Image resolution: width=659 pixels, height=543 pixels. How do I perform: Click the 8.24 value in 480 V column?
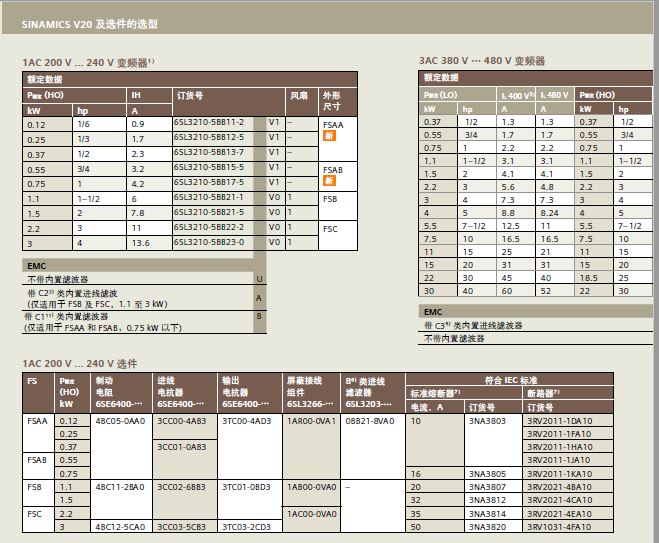pos(549,213)
